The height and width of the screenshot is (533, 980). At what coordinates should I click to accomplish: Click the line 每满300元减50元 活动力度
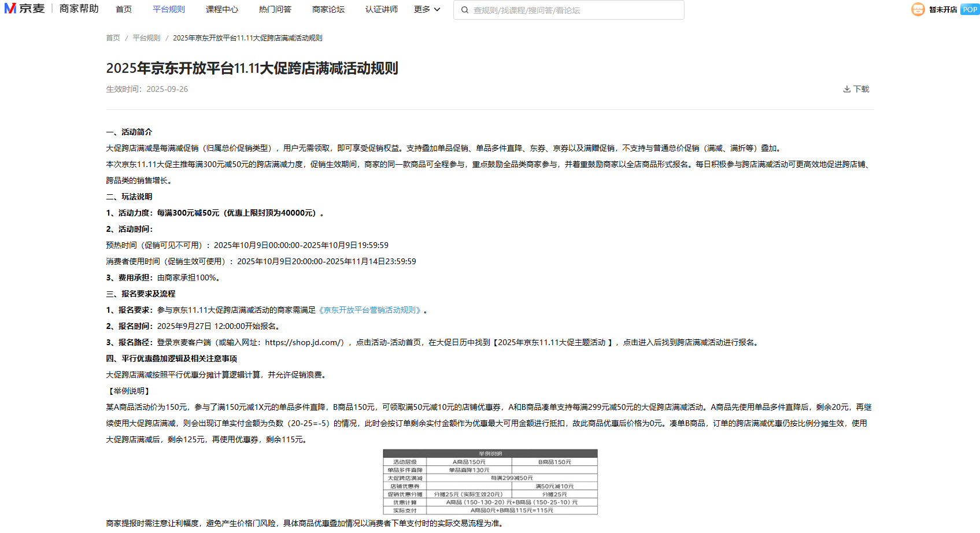215,213
